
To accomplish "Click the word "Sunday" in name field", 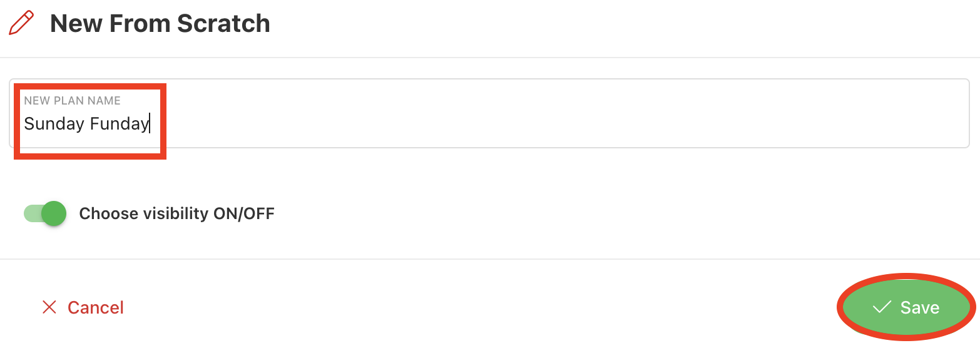I will [x=54, y=124].
